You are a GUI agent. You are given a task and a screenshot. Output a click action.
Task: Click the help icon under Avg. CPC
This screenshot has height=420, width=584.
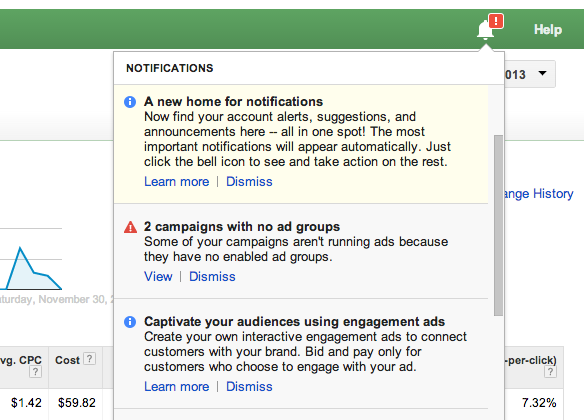point(35,372)
